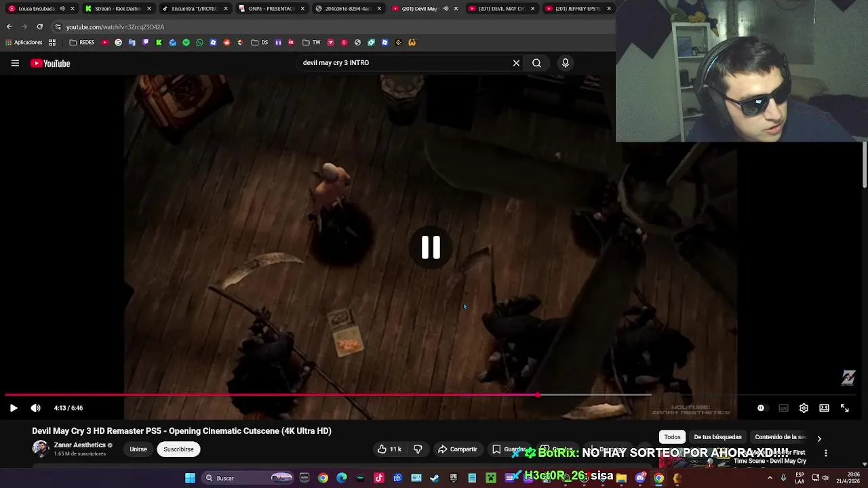The image size is (868, 488).
Task: Open the Twitch bookmark icon
Action: (145, 42)
